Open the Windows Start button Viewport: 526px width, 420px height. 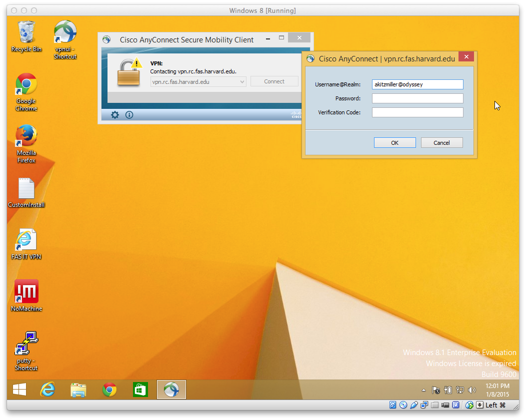[19, 390]
